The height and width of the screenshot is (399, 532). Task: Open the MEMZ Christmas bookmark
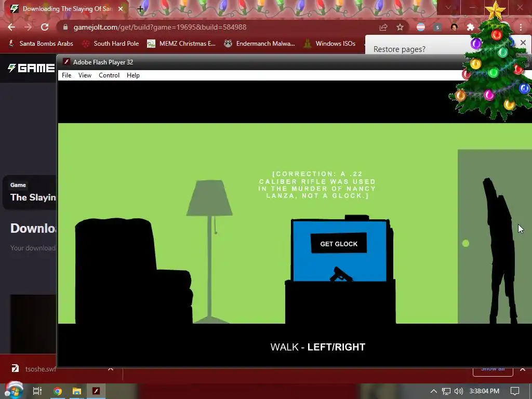[x=181, y=44]
